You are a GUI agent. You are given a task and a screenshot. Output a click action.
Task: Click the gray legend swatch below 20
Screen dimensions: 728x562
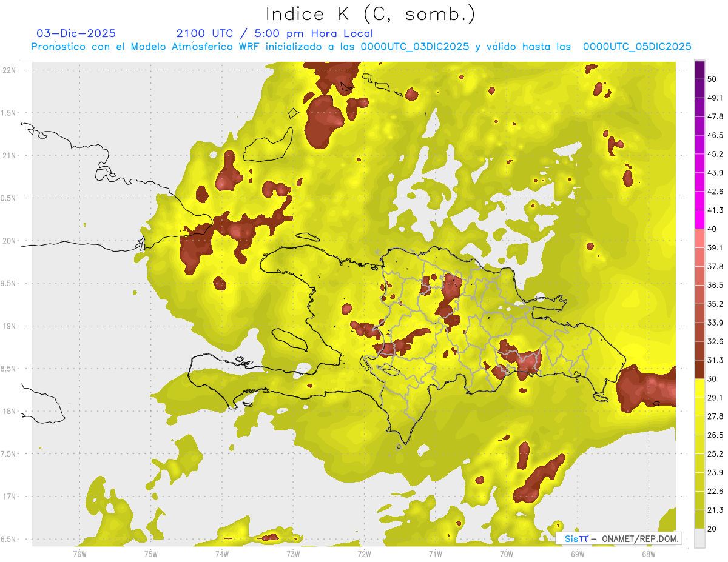[699, 538]
